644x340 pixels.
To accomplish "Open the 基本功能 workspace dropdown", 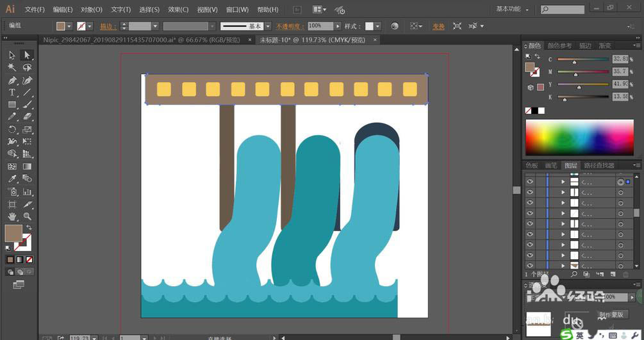I will click(513, 10).
